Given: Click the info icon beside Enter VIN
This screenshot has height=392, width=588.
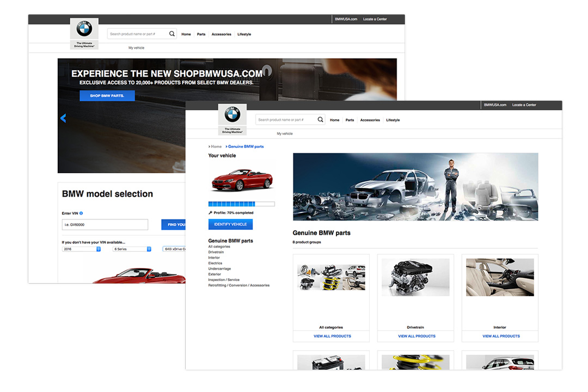Looking at the screenshot, I should point(81,213).
